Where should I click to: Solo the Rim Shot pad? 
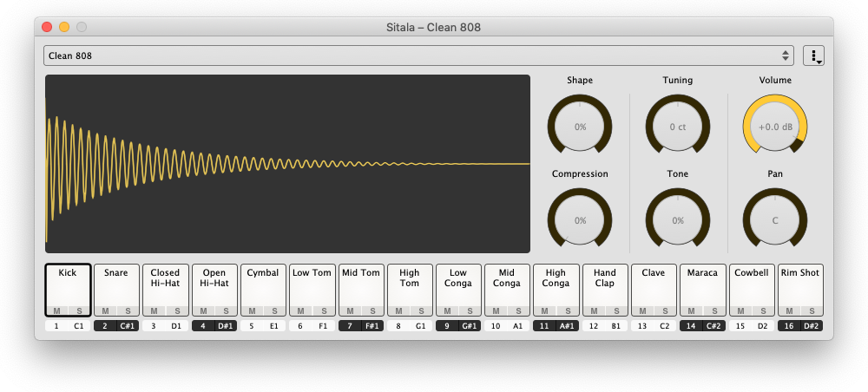812,310
